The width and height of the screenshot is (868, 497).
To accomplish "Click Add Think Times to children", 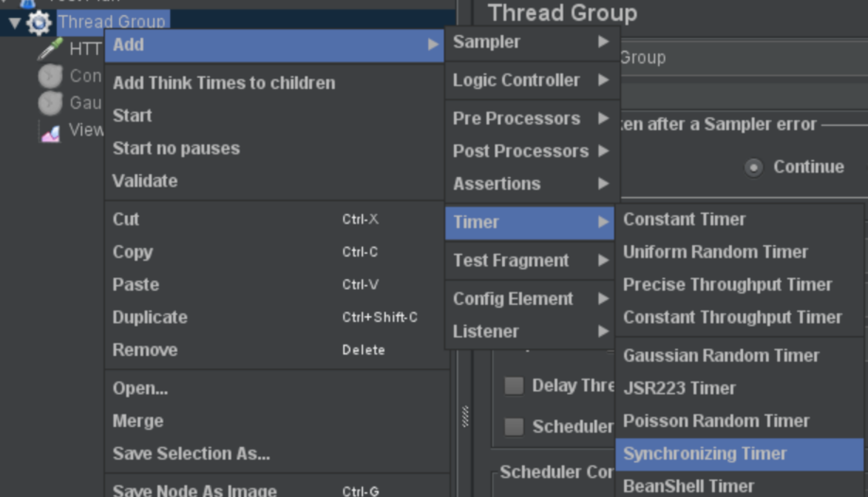I will [224, 83].
